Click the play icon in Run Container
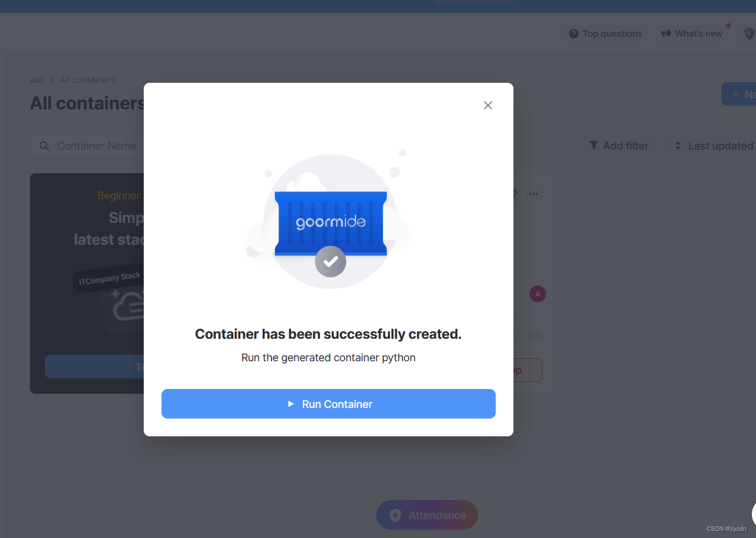Image resolution: width=756 pixels, height=538 pixels. tap(290, 404)
